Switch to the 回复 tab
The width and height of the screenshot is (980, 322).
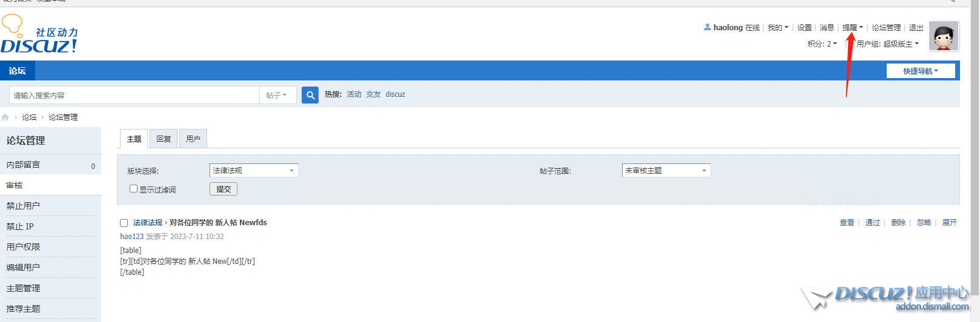click(x=164, y=139)
